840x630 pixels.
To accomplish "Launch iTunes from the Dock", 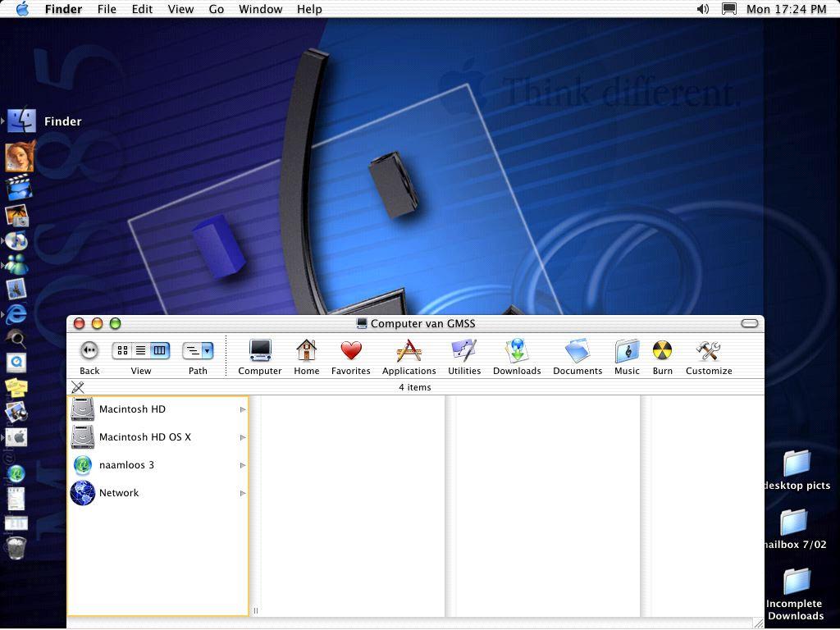I will click(x=16, y=242).
